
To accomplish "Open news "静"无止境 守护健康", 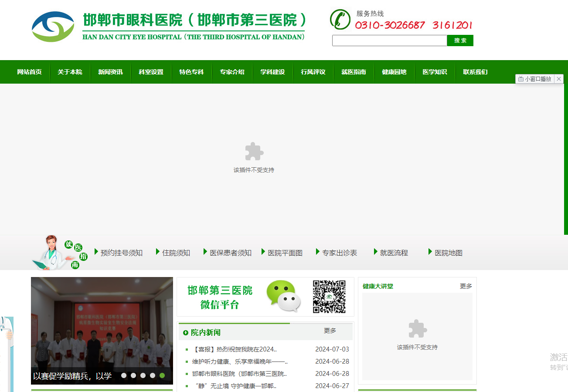I will (234, 386).
